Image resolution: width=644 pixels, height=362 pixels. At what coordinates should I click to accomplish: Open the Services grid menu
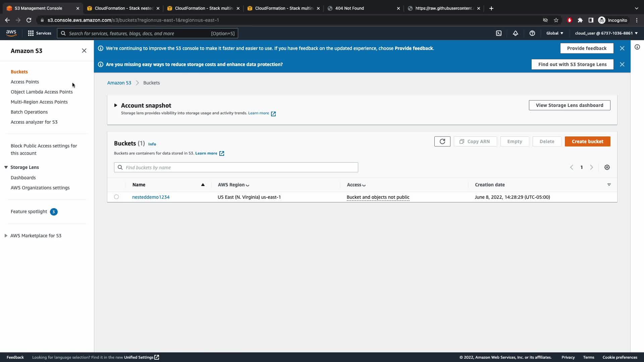point(40,33)
